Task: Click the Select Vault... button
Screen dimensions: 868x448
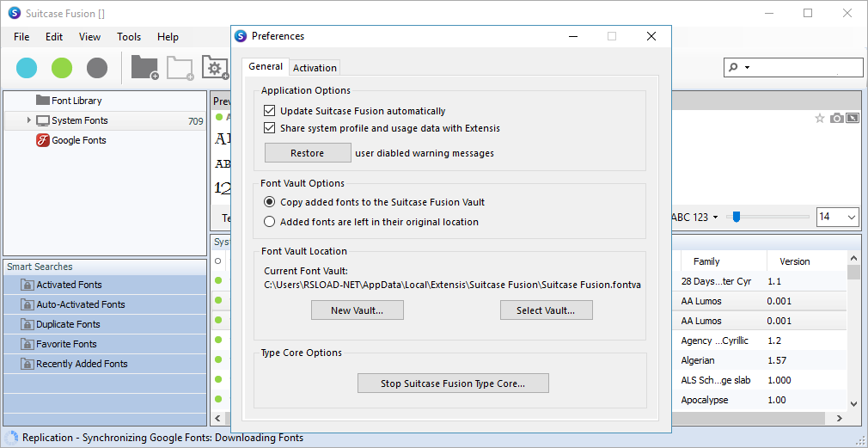Action: coord(547,310)
